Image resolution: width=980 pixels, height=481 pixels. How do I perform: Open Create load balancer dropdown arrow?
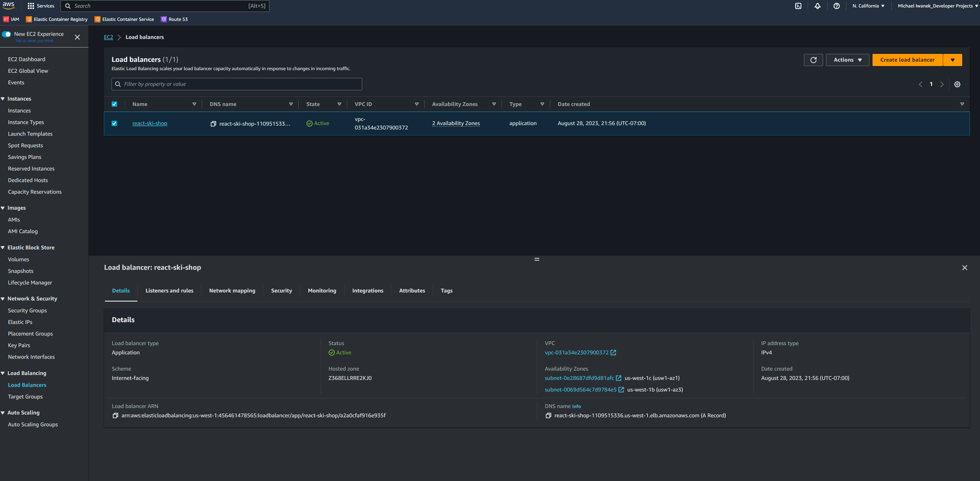(952, 60)
